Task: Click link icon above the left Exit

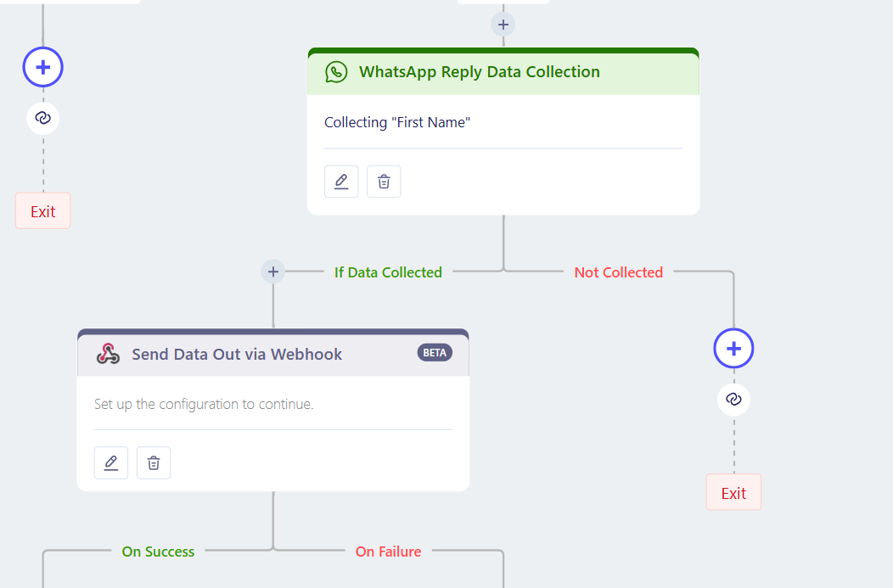Action: coord(42,118)
